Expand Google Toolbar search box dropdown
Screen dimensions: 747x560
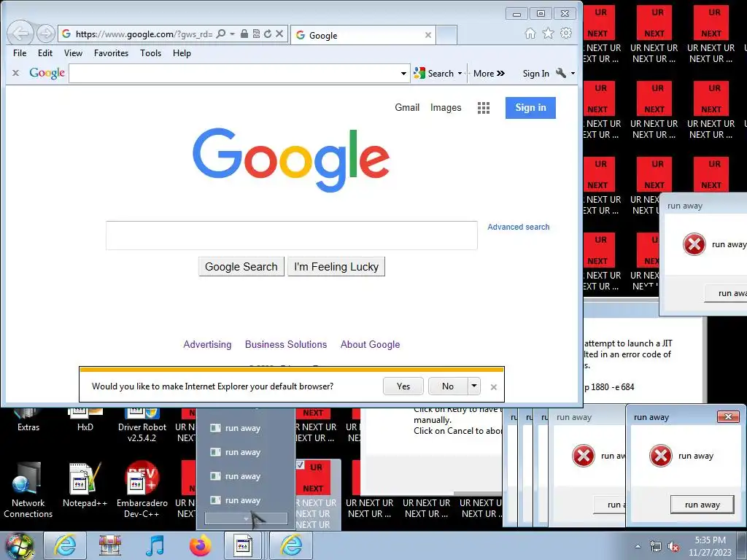pyautogui.click(x=403, y=74)
